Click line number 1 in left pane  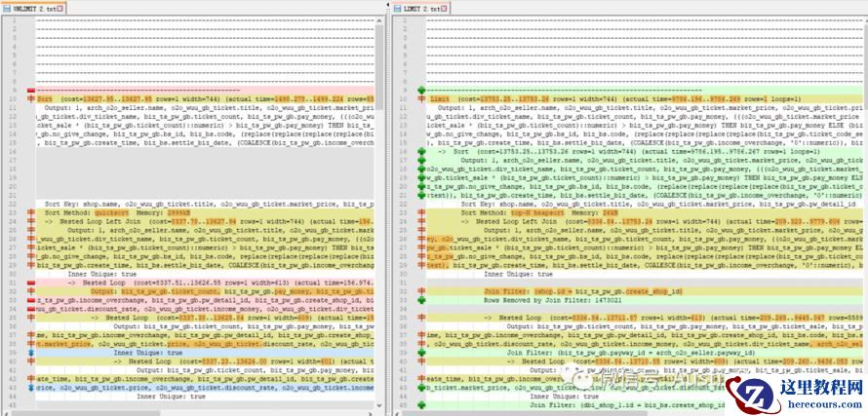(x=16, y=19)
